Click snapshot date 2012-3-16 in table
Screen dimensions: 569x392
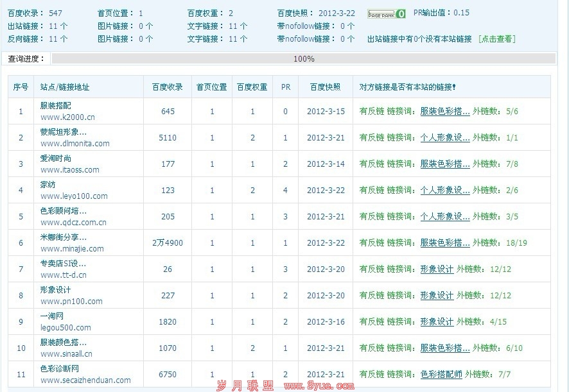(x=326, y=321)
